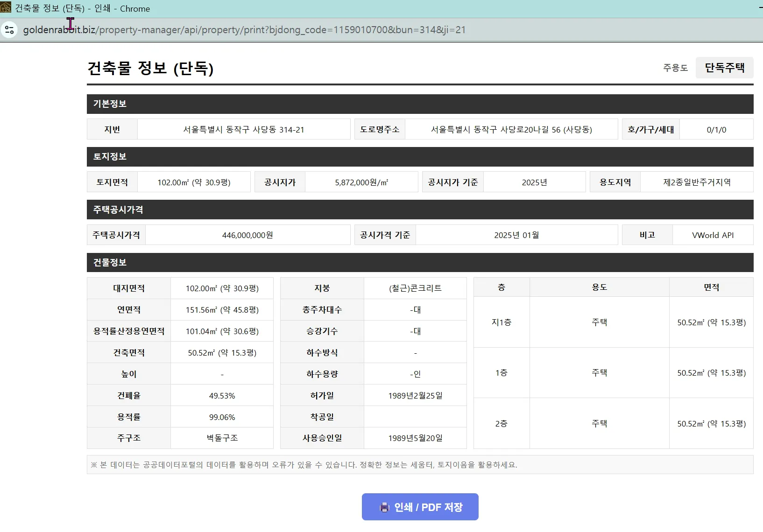Open site settings via the tune icon
The width and height of the screenshot is (763, 532).
click(9, 29)
